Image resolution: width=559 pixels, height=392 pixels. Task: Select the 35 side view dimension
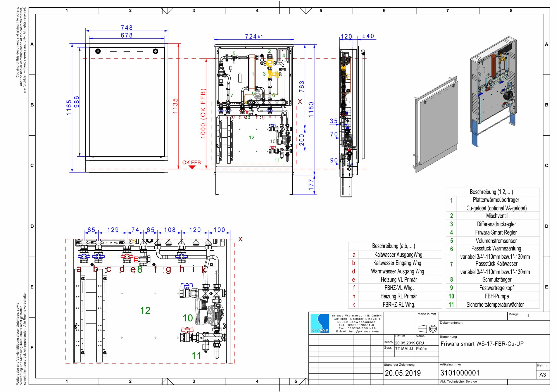pos(334,121)
